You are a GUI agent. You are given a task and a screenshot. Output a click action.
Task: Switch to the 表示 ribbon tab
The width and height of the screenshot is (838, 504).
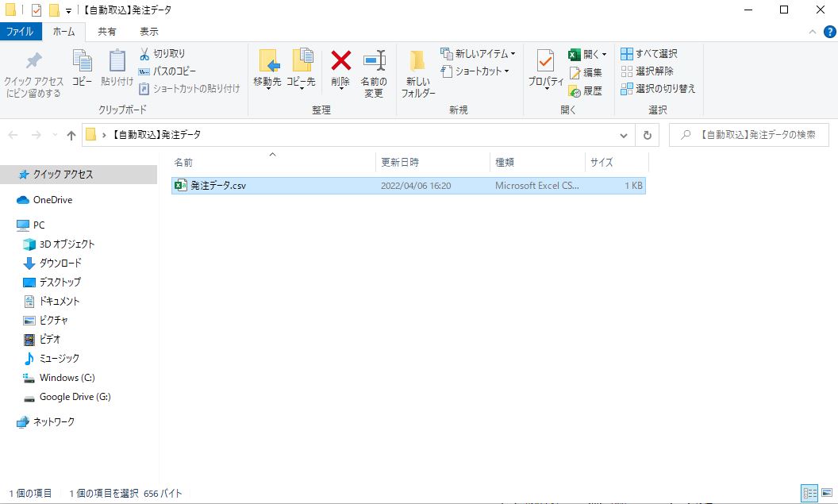point(148,32)
